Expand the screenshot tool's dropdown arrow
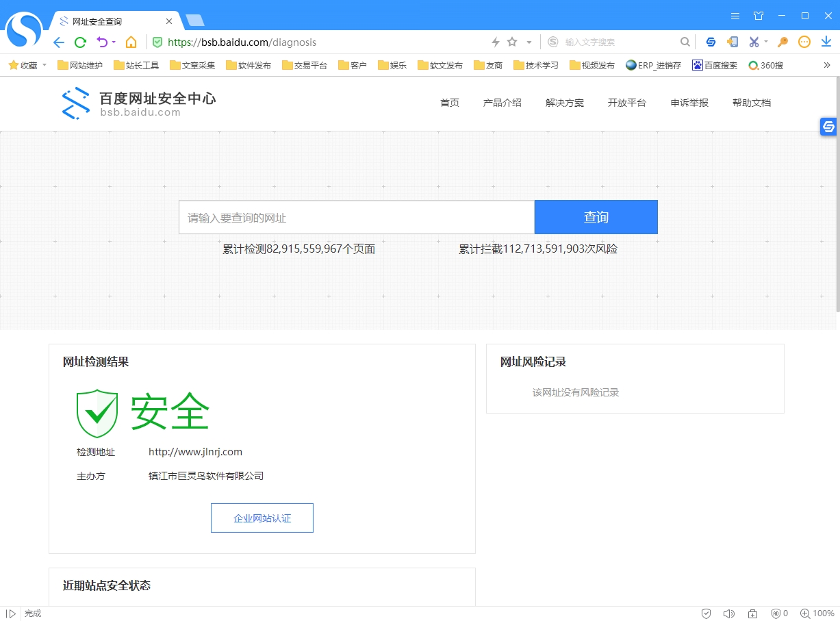The width and height of the screenshot is (840, 621). click(x=765, y=42)
